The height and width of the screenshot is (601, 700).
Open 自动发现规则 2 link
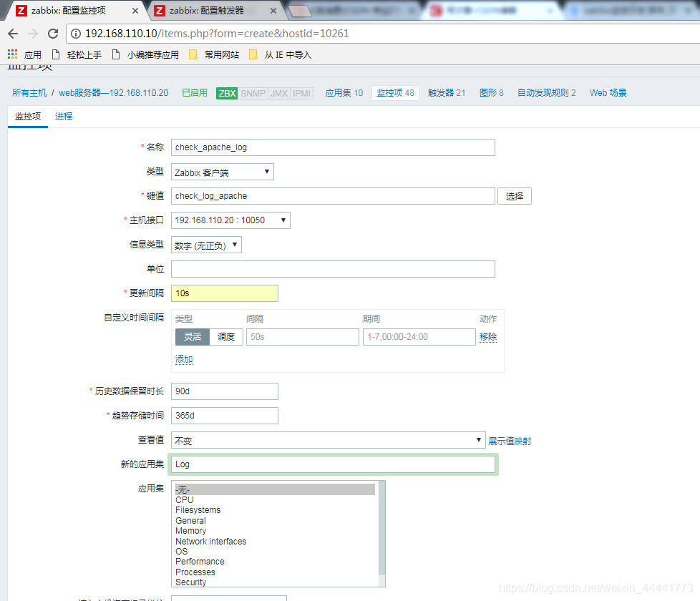(x=546, y=93)
